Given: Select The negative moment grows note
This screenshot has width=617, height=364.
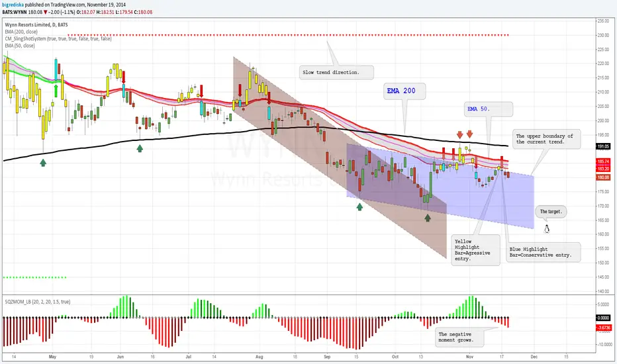Looking at the screenshot, I should pos(459,338).
